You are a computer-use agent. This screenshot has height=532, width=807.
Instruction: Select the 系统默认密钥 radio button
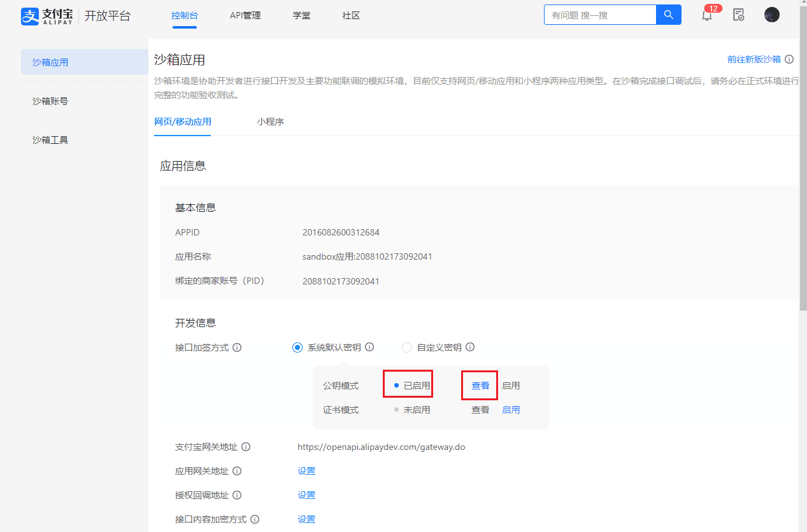(x=297, y=347)
